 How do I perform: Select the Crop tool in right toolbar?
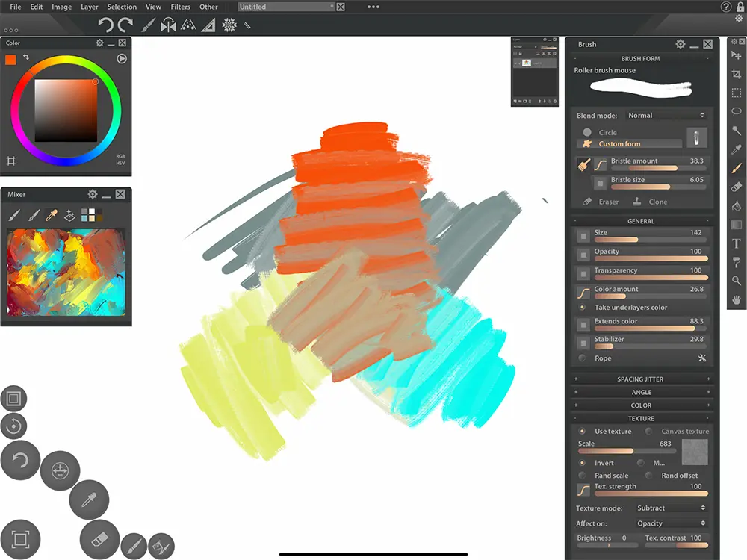click(x=737, y=74)
